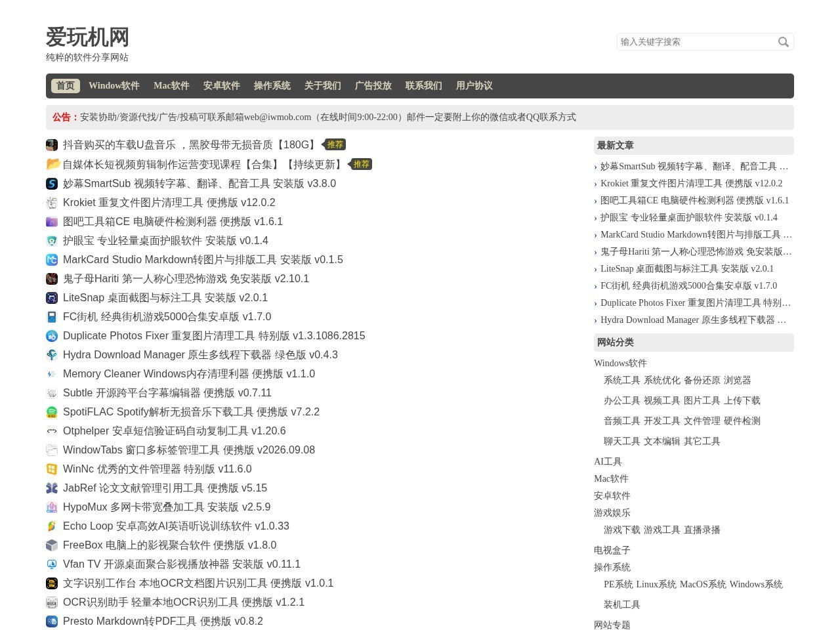840x630 pixels.
Task: Click the JabRef icon
Action: coord(52,488)
